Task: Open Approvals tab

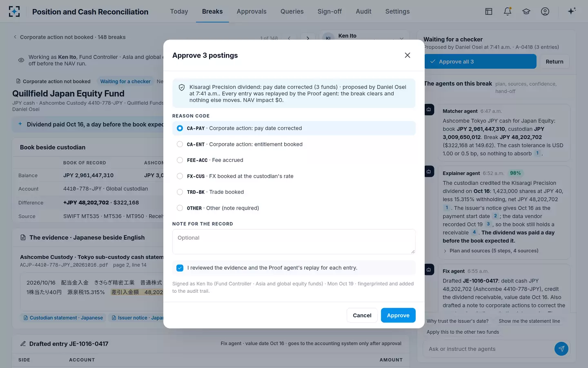Action: (252, 11)
